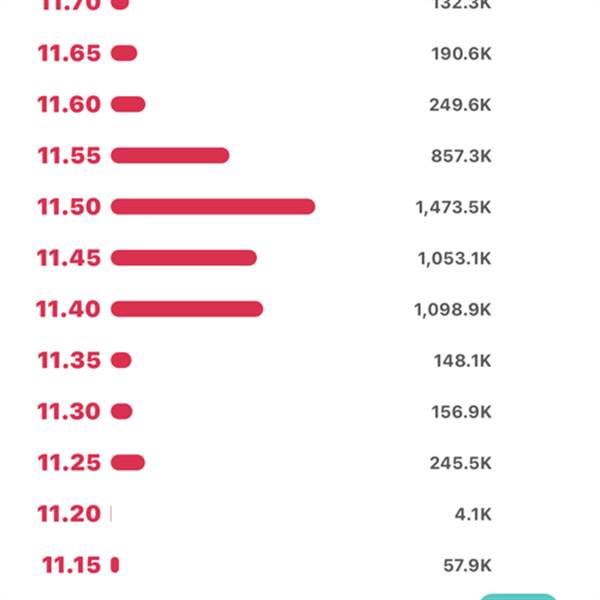This screenshot has width=600, height=600.
Task: Tap the teal button at the bottom
Action: tap(518, 597)
